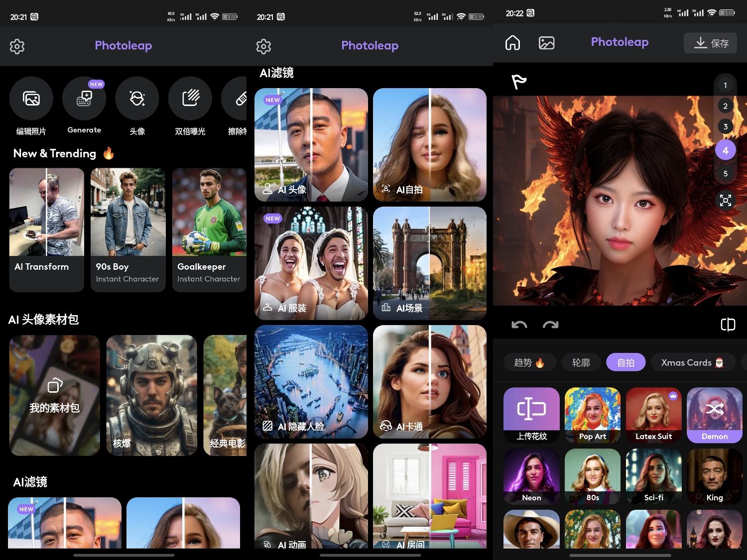The height and width of the screenshot is (560, 747).
Task: Click the 保存 save button
Action: pyautogui.click(x=710, y=43)
